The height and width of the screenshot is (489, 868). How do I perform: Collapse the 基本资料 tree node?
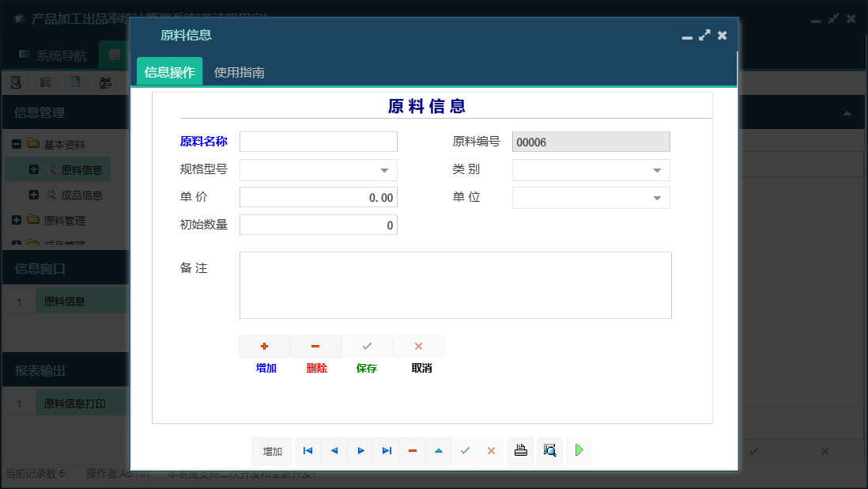point(17,144)
